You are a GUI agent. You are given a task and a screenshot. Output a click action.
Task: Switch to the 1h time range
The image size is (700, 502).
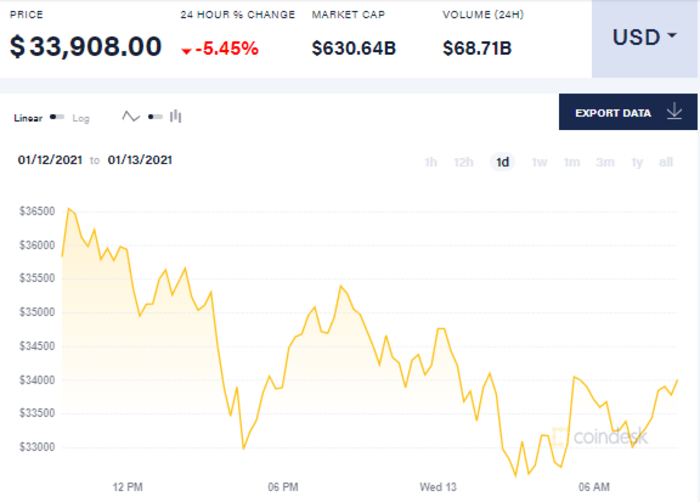tap(431, 162)
